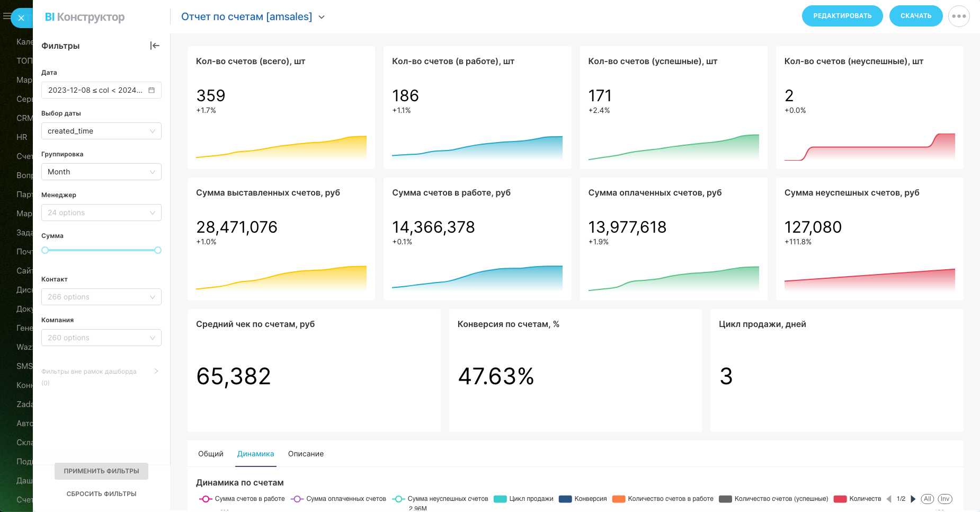This screenshot has height=512, width=980.
Task: Click the СКАЧАТЬ button
Action: 915,16
